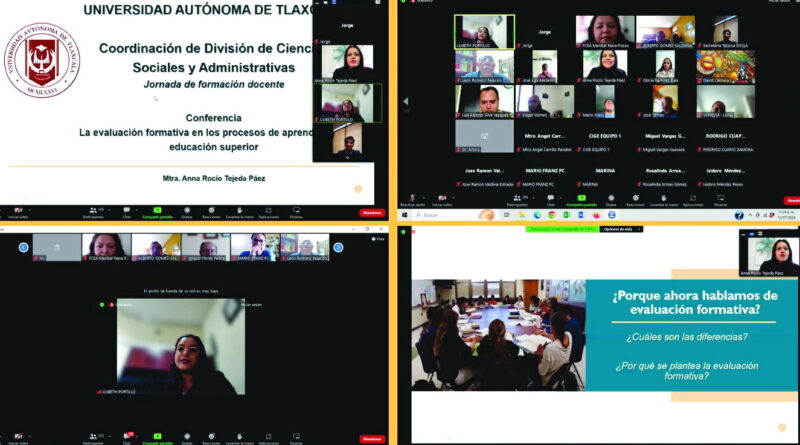
Task: Click red Abandonar button in speaker view window
Action: 371,438
